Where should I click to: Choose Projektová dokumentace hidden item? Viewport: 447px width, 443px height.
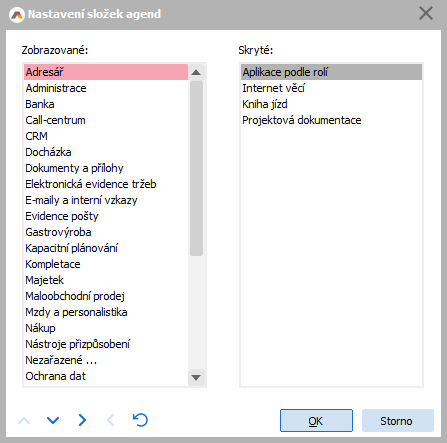[331, 120]
